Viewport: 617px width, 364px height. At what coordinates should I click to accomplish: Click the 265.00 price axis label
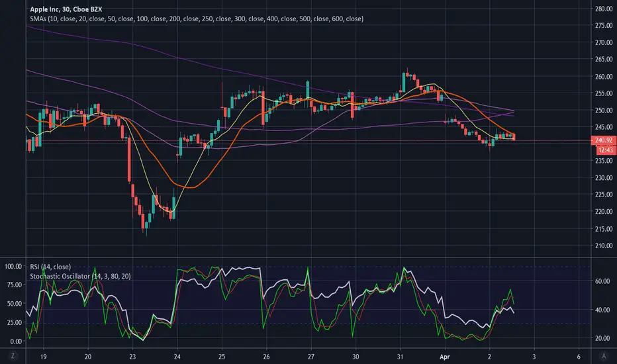[604, 60]
